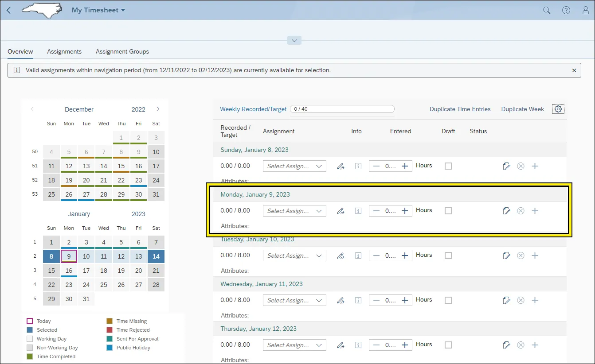Viewport: 595px width, 364px height.
Task: Click the back arrow in the header
Action: (x=9, y=10)
